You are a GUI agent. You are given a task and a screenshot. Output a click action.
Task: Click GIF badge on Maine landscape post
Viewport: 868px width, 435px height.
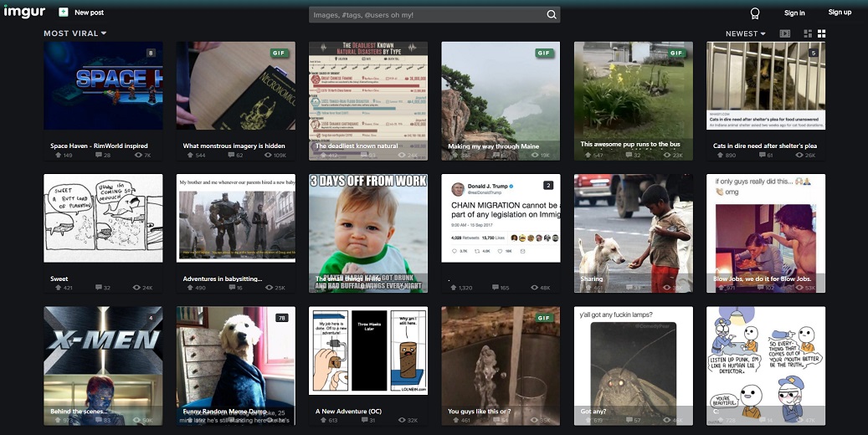(x=543, y=54)
